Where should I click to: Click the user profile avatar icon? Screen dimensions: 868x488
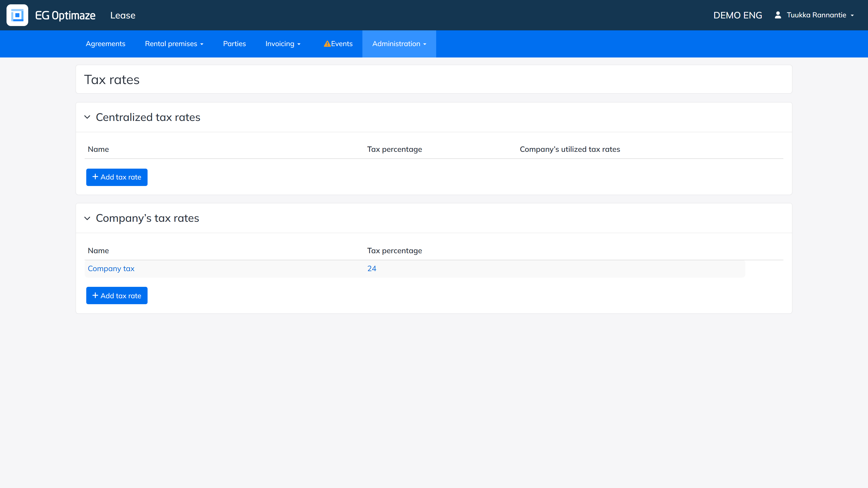pyautogui.click(x=778, y=15)
